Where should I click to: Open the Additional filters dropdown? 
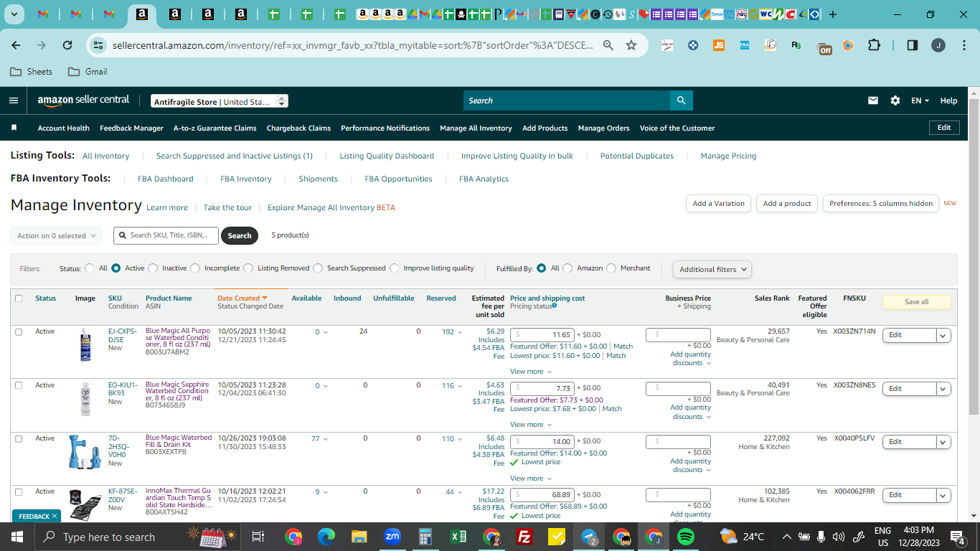point(712,269)
